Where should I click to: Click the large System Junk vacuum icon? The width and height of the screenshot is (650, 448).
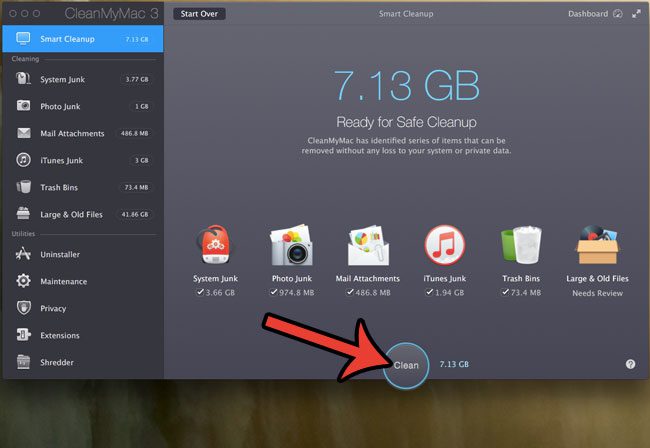(214, 245)
